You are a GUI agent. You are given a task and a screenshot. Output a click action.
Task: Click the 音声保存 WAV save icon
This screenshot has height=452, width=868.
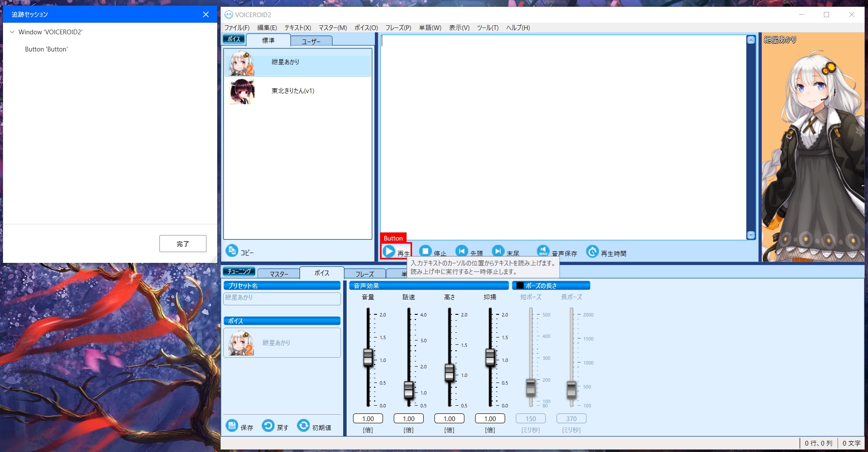coord(543,251)
